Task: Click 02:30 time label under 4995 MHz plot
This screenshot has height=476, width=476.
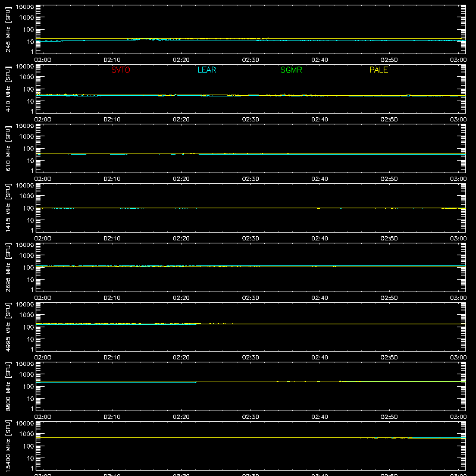Action: tap(250, 358)
